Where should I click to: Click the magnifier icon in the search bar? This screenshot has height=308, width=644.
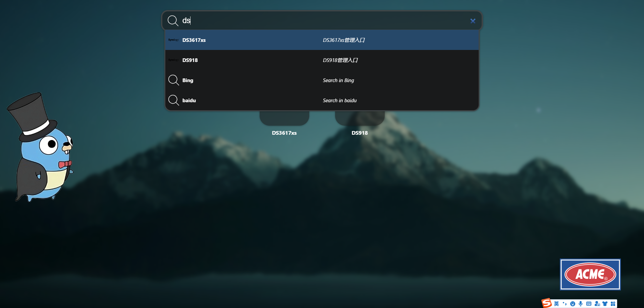[x=173, y=20]
